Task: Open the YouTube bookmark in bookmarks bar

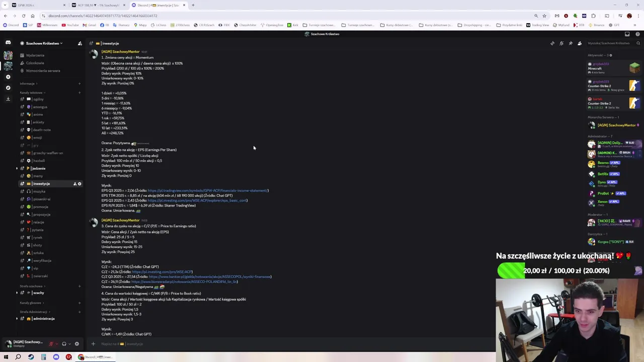Action: (x=70, y=25)
